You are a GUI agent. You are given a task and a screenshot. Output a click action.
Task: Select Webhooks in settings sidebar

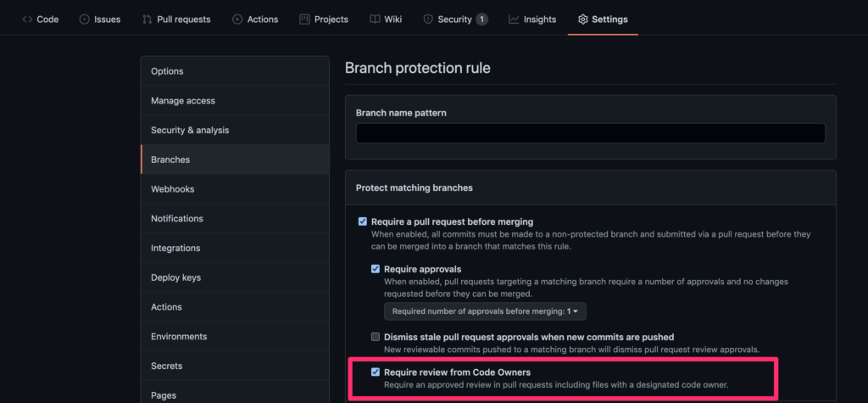point(235,189)
